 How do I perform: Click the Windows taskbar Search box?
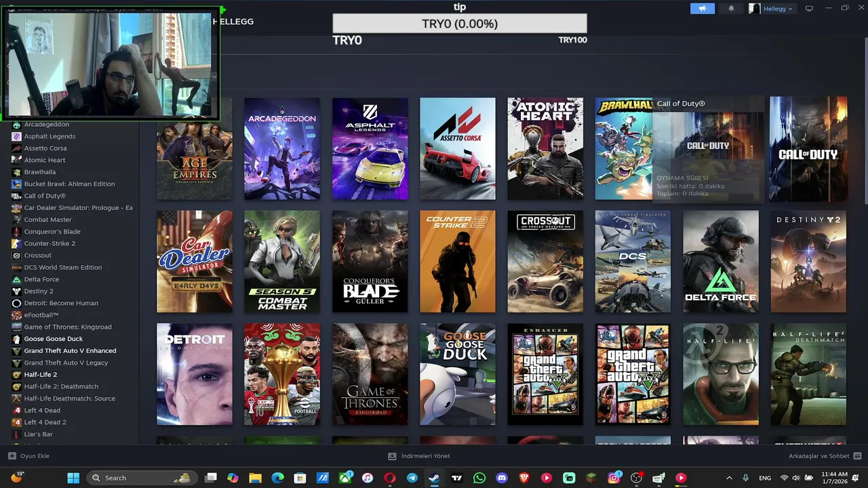coord(141,478)
